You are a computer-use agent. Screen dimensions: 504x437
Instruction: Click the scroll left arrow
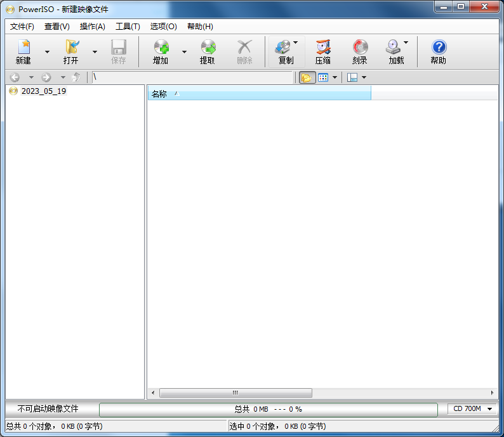point(153,393)
